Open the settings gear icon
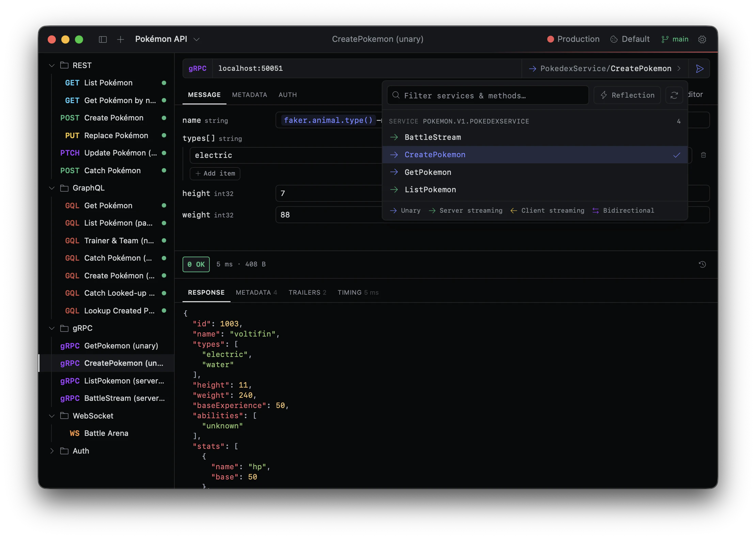 (x=702, y=39)
